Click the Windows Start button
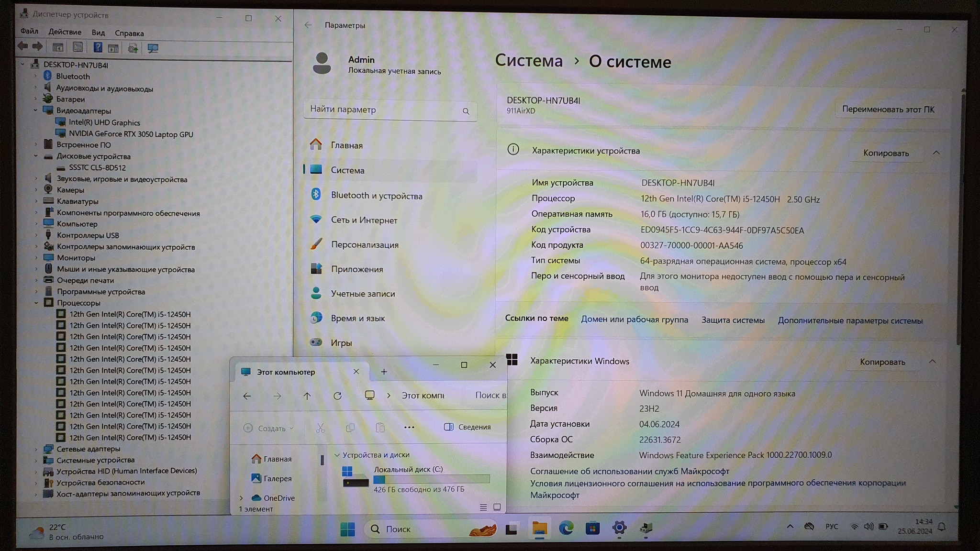Image resolution: width=980 pixels, height=551 pixels. 347,529
